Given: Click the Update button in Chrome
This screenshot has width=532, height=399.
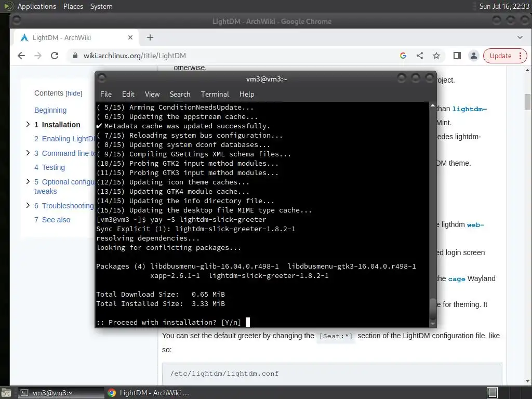Looking at the screenshot, I should pyautogui.click(x=500, y=56).
